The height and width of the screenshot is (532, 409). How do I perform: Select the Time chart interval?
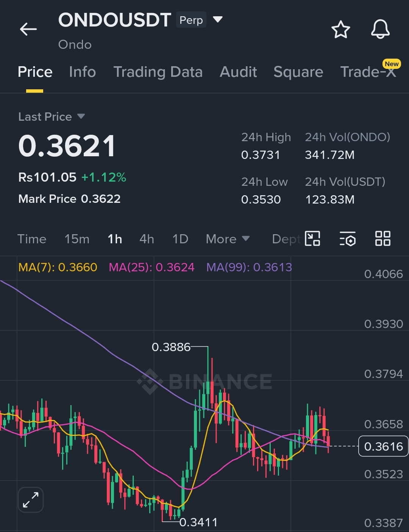point(32,239)
